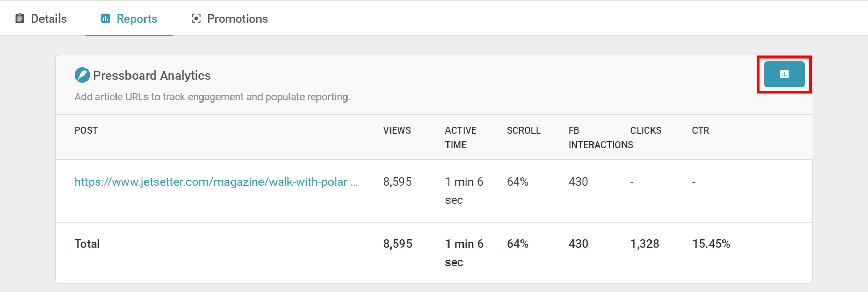Open the jetsetter.com walk-with-polar article link
868x292 pixels.
tap(216, 182)
